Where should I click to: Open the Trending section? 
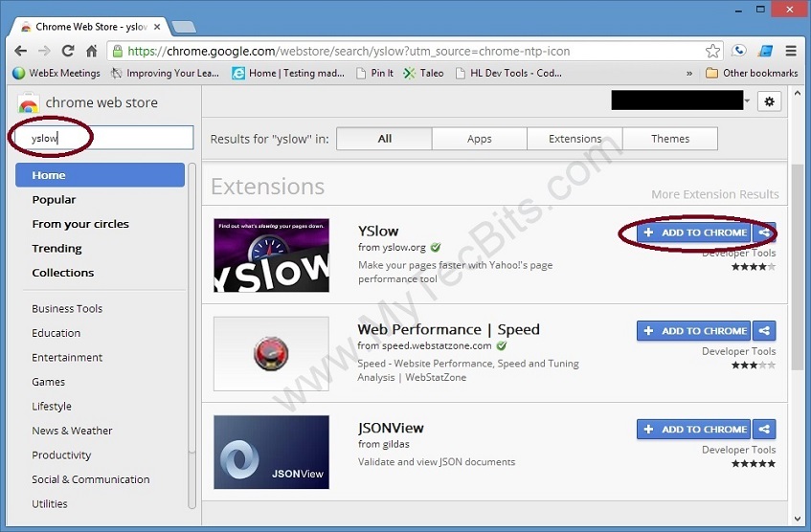[56, 248]
